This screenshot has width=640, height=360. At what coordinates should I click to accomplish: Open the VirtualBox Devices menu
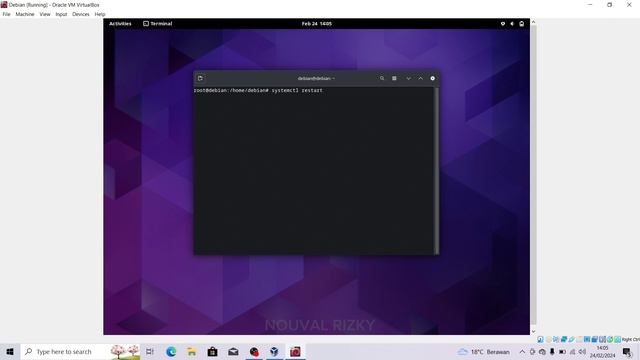pos(81,14)
